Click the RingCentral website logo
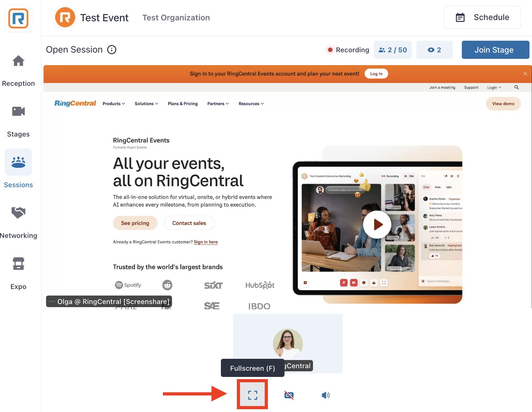This screenshot has height=412, width=532. pyautogui.click(x=75, y=103)
